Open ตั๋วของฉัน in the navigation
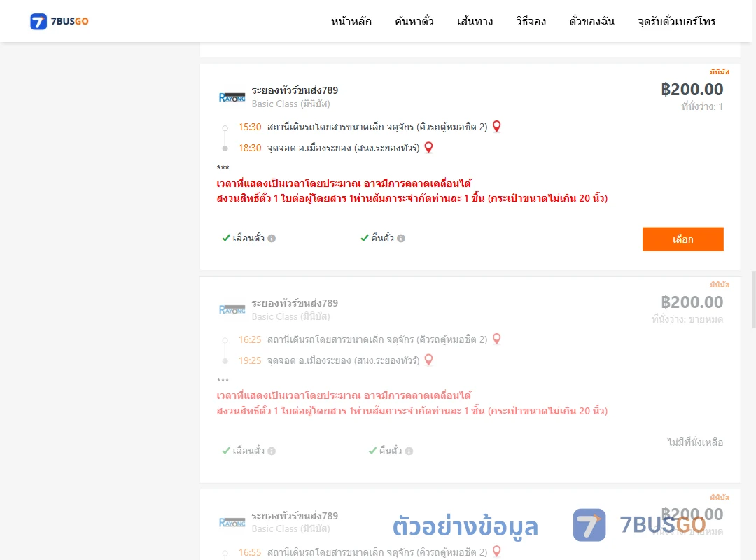The image size is (756, 560). 591,21
